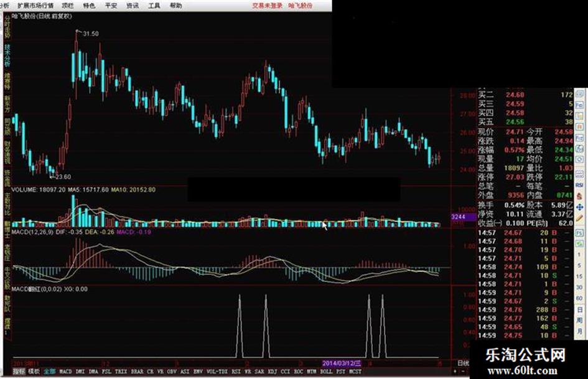Open the 扩展市场行情 menu
Image resolution: width=588 pixels, height=379 pixels.
click(x=35, y=6)
